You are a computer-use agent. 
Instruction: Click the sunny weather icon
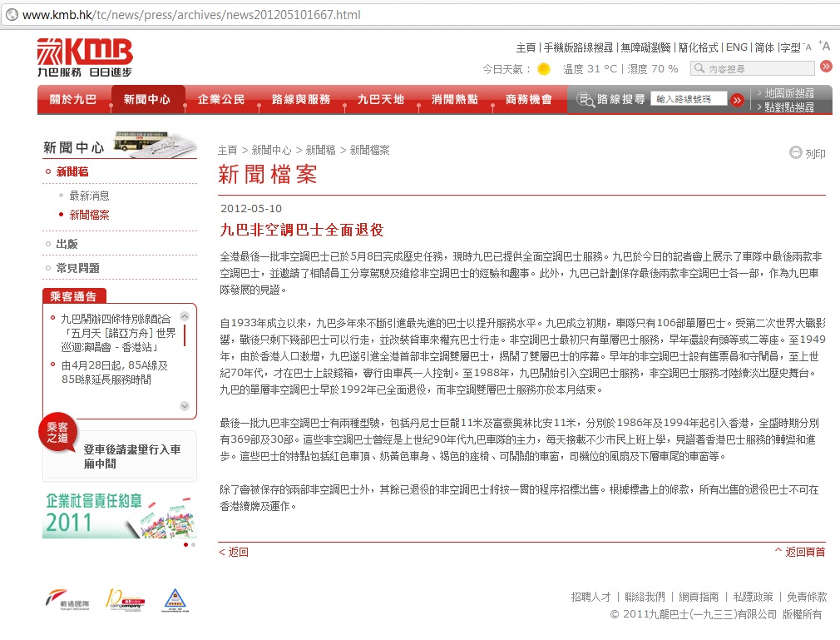pyautogui.click(x=544, y=69)
